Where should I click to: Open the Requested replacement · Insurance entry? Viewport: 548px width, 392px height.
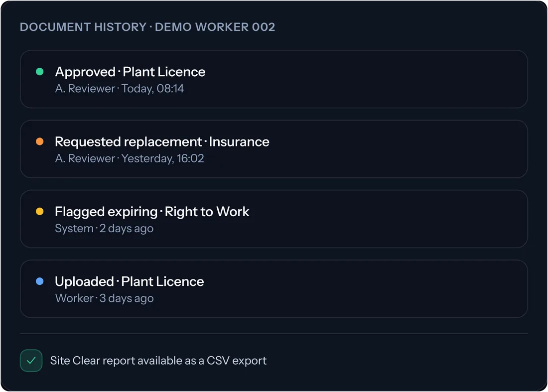point(274,149)
